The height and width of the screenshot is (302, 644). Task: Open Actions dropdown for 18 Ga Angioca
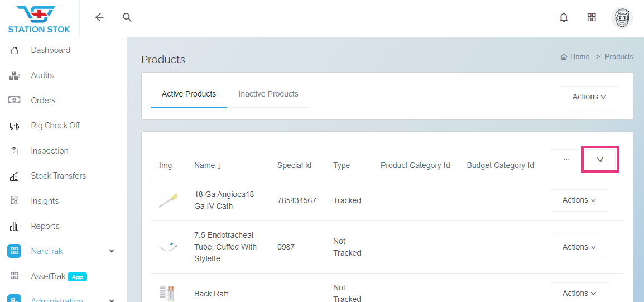(x=579, y=200)
